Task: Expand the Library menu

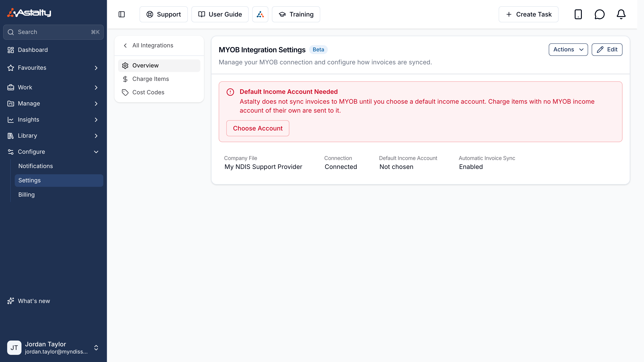Action: tap(53, 136)
